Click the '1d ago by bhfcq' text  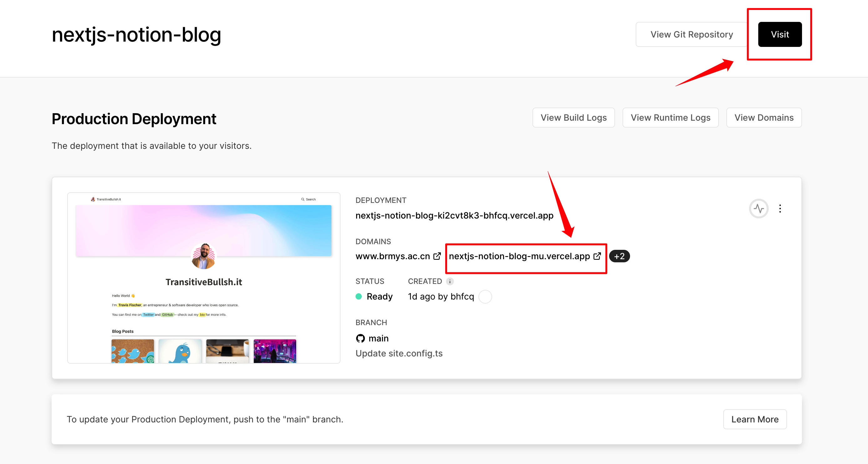click(x=441, y=296)
